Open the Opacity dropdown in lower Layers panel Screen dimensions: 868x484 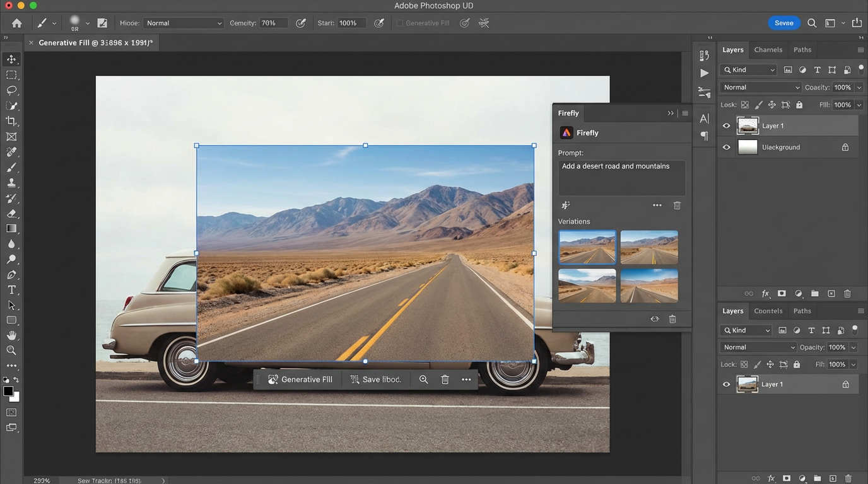click(x=853, y=347)
